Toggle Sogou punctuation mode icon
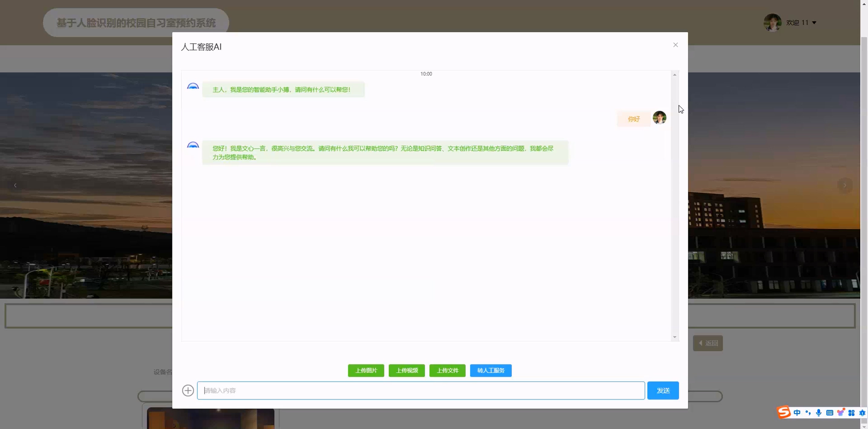Image resolution: width=868 pixels, height=429 pixels. [808, 413]
